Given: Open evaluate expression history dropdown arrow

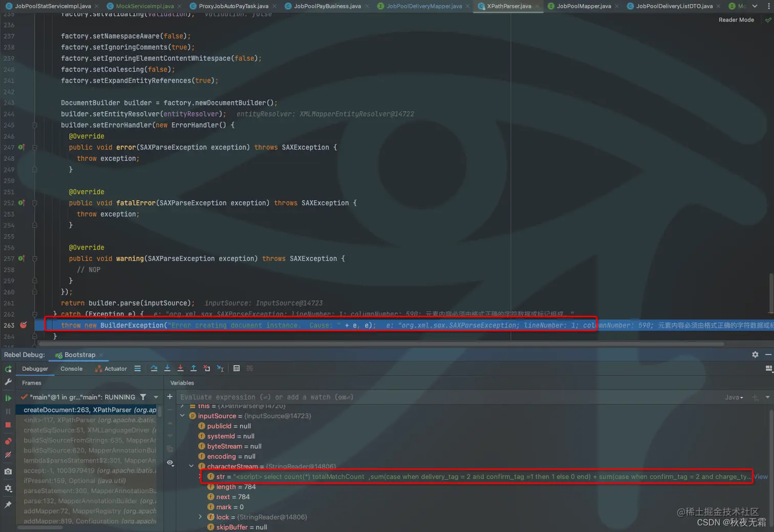Looking at the screenshot, I should 768,397.
